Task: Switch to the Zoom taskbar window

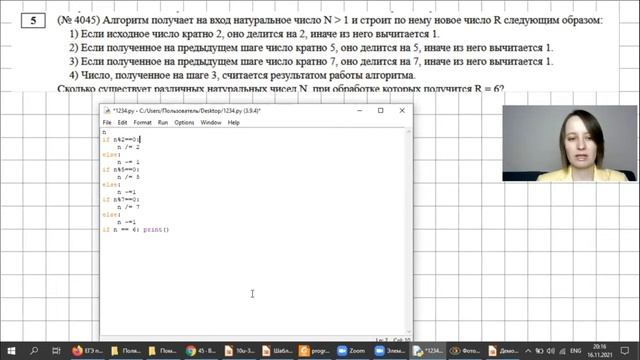Action: pyautogui.click(x=351, y=351)
